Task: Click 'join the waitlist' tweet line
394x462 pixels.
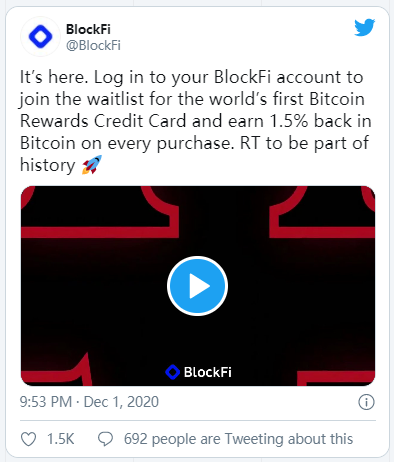Action: click(81, 99)
